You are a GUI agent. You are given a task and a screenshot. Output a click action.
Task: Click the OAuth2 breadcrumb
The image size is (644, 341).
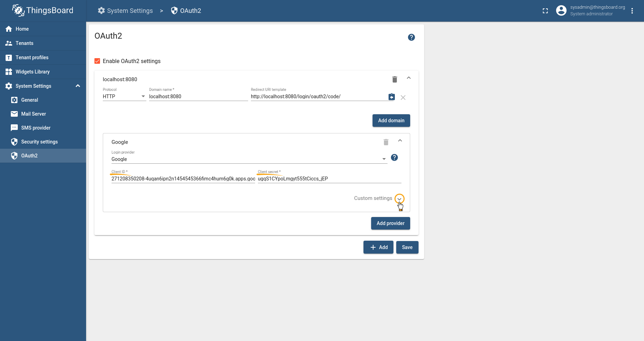(186, 11)
